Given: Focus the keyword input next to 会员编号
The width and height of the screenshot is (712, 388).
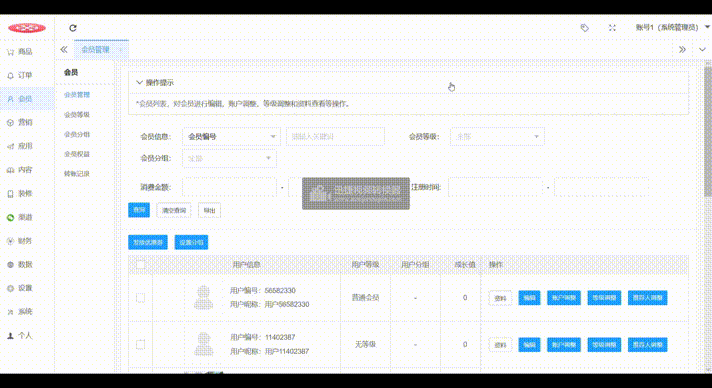Looking at the screenshot, I should point(336,136).
